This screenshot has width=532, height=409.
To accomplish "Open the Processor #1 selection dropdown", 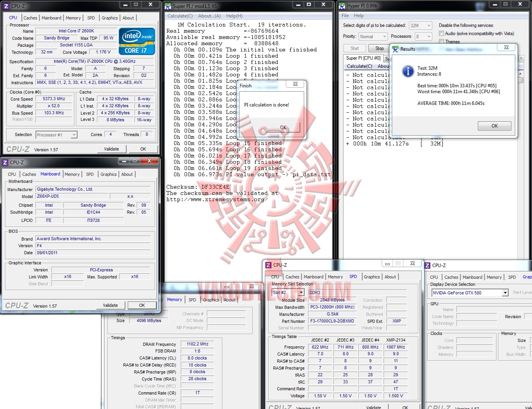I will [56, 135].
